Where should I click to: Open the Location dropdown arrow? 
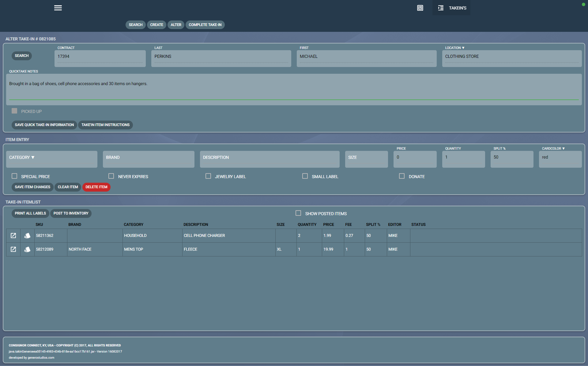tap(463, 48)
